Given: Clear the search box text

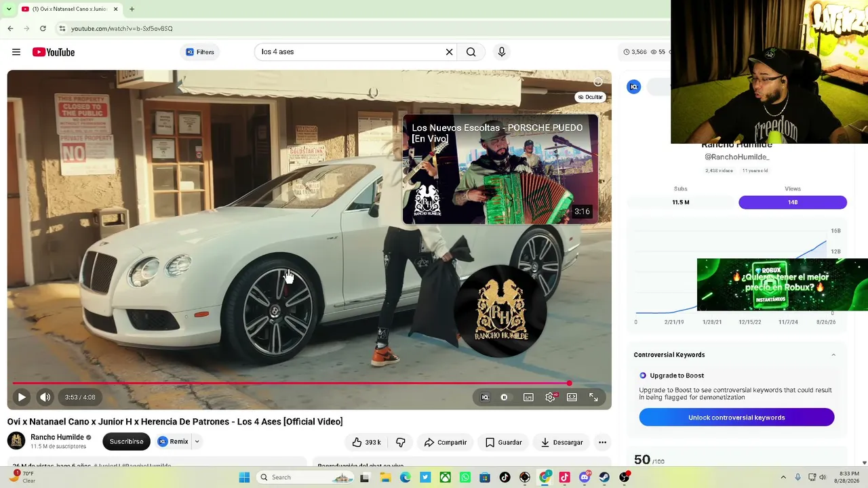Looking at the screenshot, I should tap(449, 52).
